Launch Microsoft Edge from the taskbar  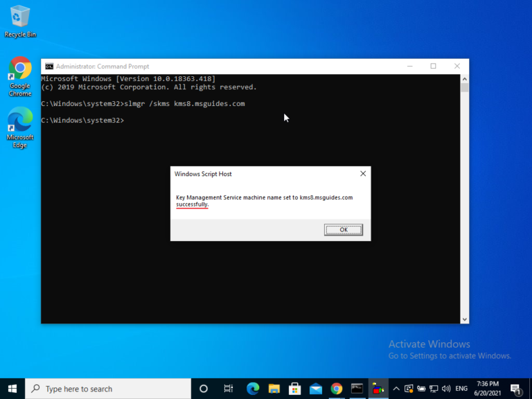click(253, 389)
